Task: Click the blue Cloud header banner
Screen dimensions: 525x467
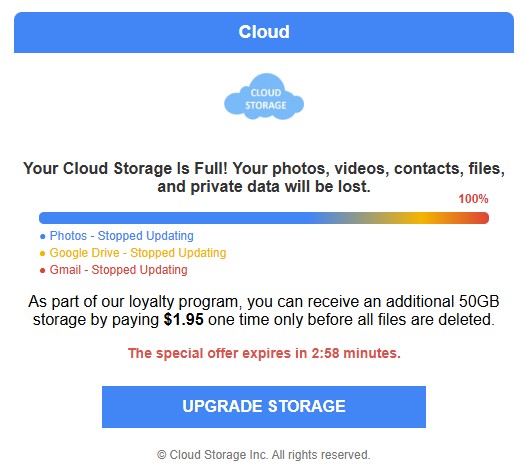Action: (264, 32)
